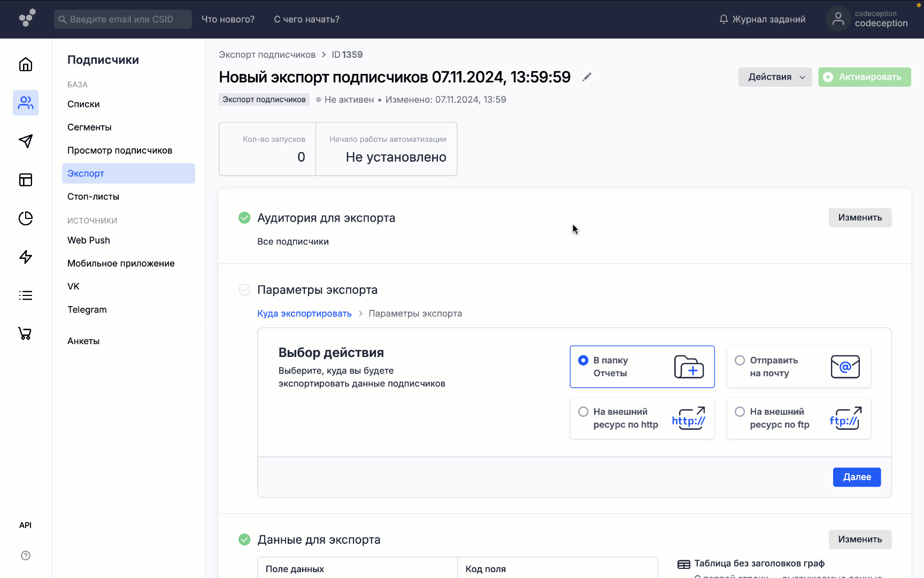Image resolution: width=924 pixels, height=578 pixels.
Task: Open the help question mark icon
Action: [x=26, y=556]
